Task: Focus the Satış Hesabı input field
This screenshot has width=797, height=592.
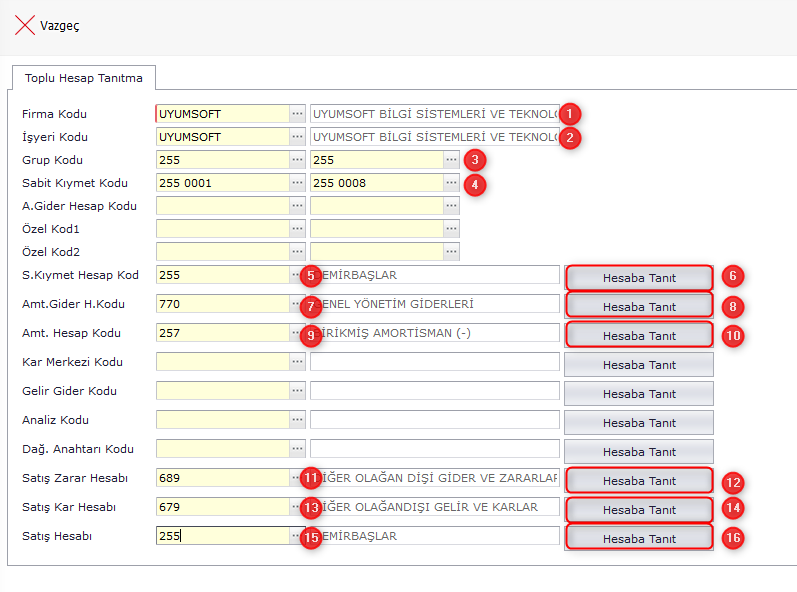Action: point(222,536)
